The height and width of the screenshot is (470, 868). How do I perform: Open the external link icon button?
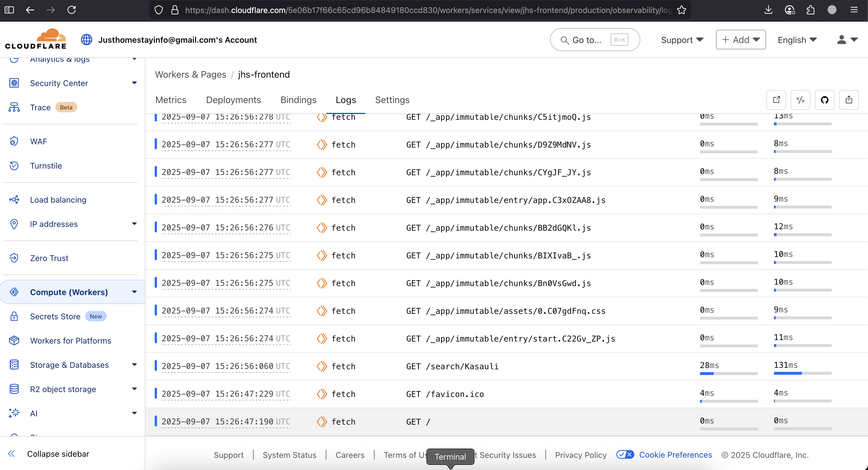776,100
